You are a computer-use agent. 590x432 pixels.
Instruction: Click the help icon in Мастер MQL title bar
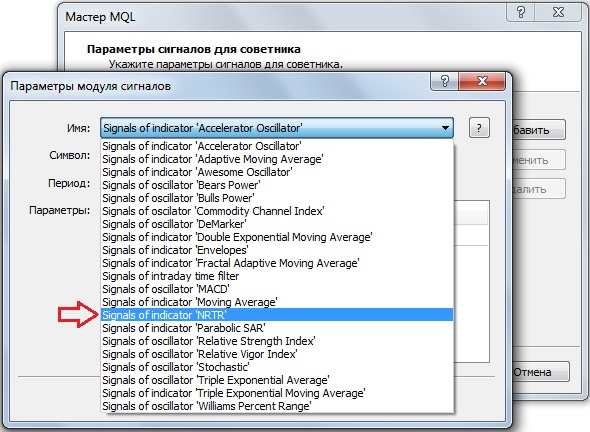coord(521,12)
